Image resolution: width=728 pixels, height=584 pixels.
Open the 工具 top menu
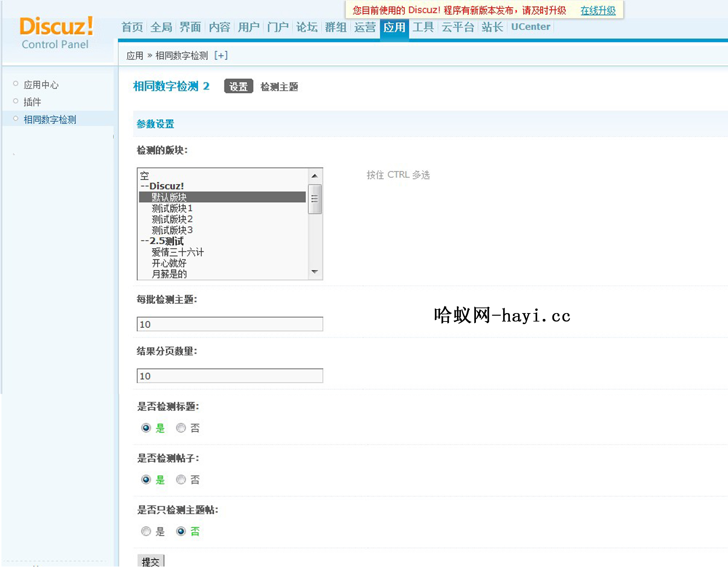(x=423, y=27)
